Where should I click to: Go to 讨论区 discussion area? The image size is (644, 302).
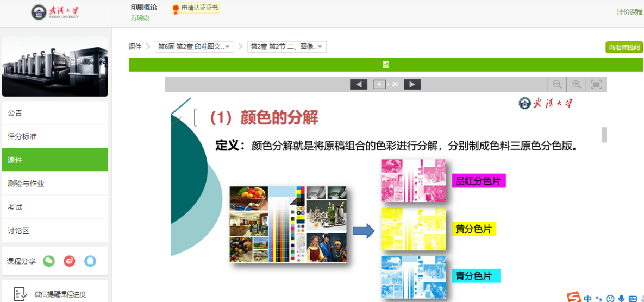[55, 230]
